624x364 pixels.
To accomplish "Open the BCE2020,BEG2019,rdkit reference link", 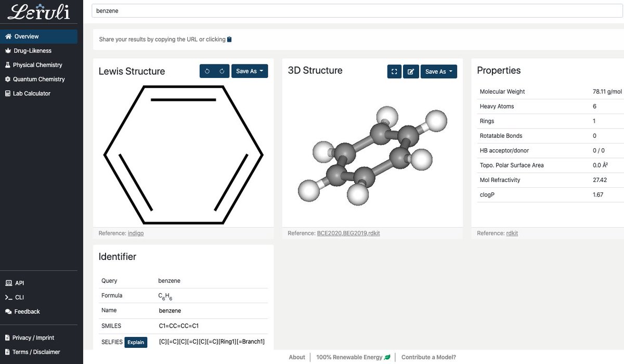I will click(x=348, y=233).
